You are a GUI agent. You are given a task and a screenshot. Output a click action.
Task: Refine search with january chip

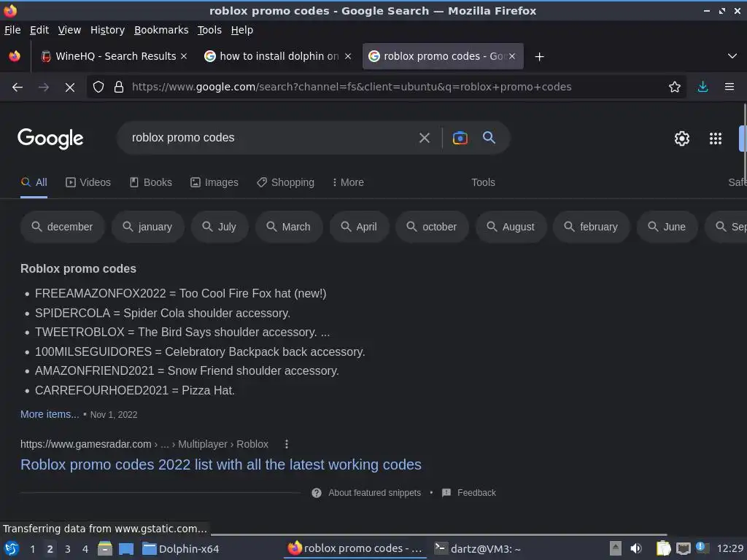coord(147,227)
